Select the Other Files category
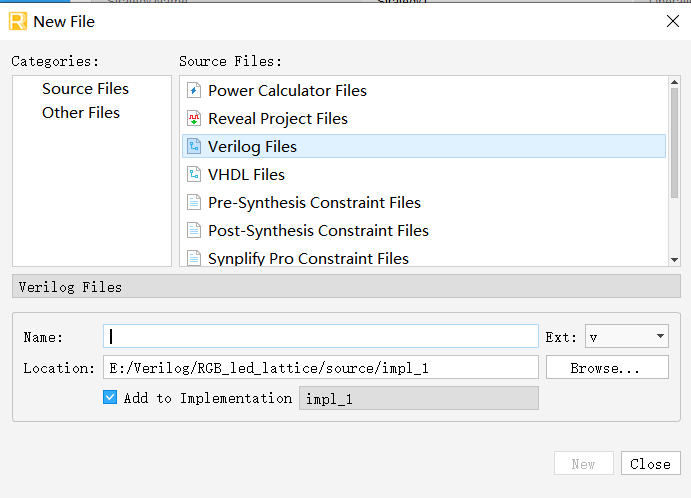Image resolution: width=691 pixels, height=498 pixels. (80, 113)
